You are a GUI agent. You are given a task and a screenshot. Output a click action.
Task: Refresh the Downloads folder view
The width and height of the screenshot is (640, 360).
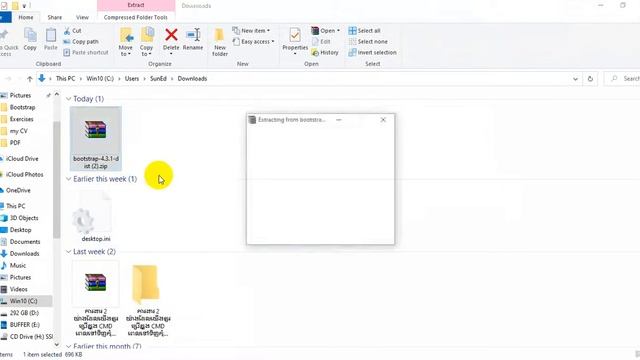click(x=590, y=79)
